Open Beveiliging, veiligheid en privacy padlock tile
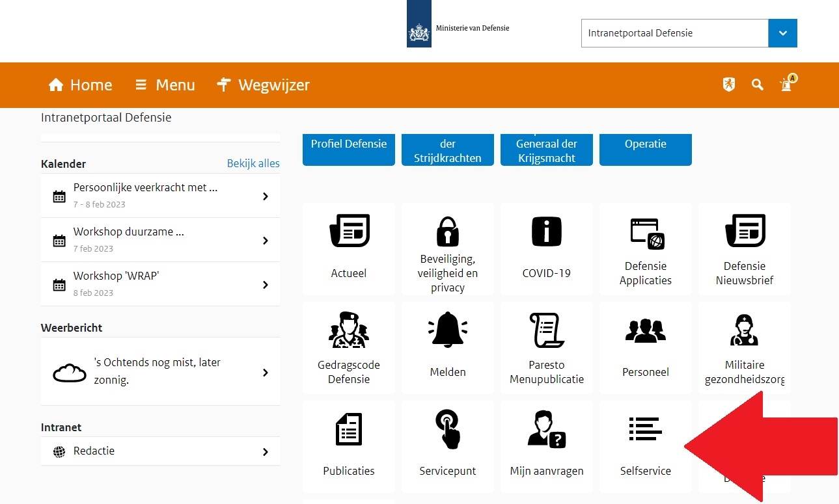This screenshot has height=504, width=839. pyautogui.click(x=448, y=248)
